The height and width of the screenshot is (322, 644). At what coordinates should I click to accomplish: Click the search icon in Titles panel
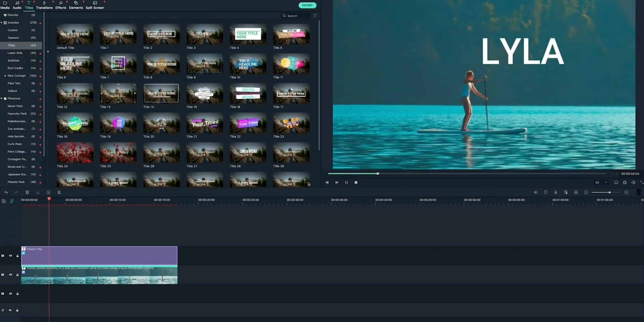pos(284,16)
